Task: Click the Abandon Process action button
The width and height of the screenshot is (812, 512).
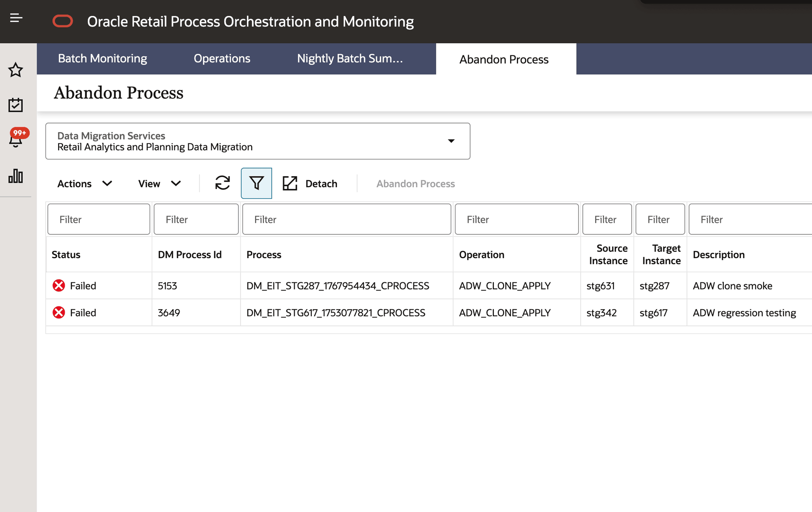Action: pyautogui.click(x=415, y=183)
